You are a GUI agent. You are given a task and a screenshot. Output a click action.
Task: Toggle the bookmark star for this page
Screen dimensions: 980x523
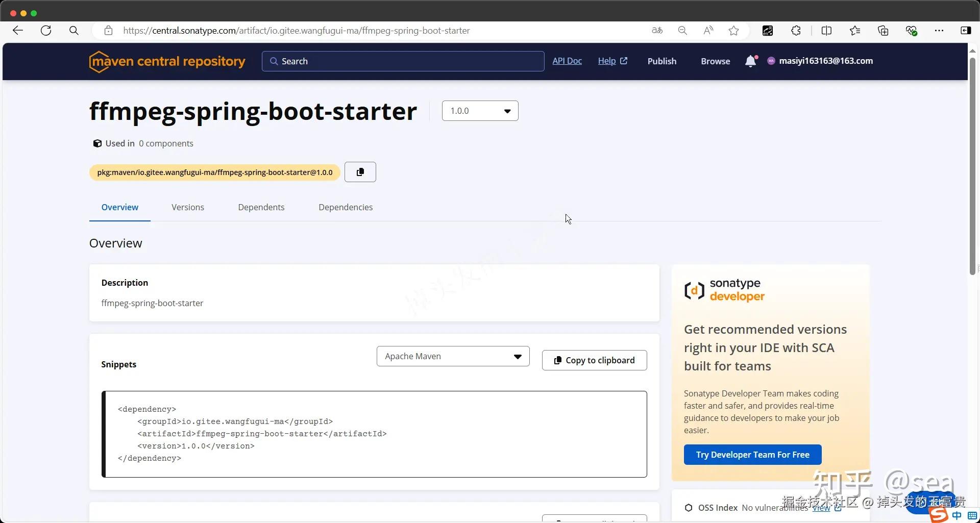coord(733,30)
